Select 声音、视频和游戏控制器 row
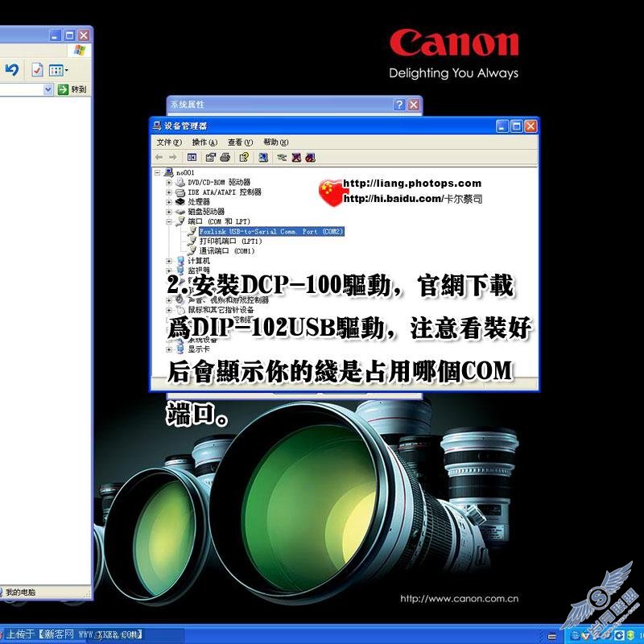 point(229,300)
